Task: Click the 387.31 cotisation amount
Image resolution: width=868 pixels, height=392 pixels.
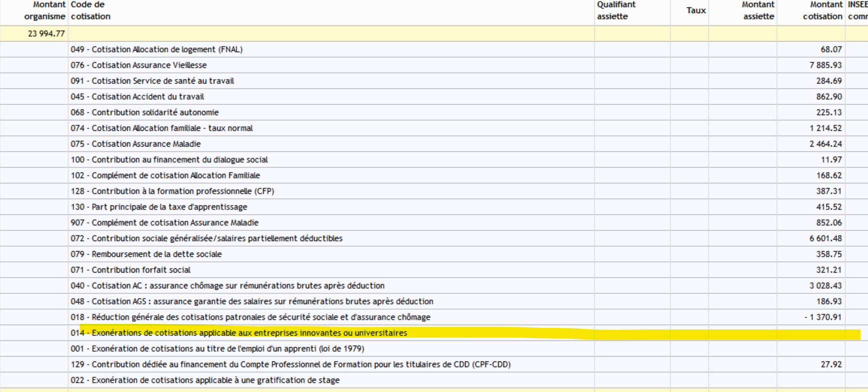Action: tap(829, 191)
